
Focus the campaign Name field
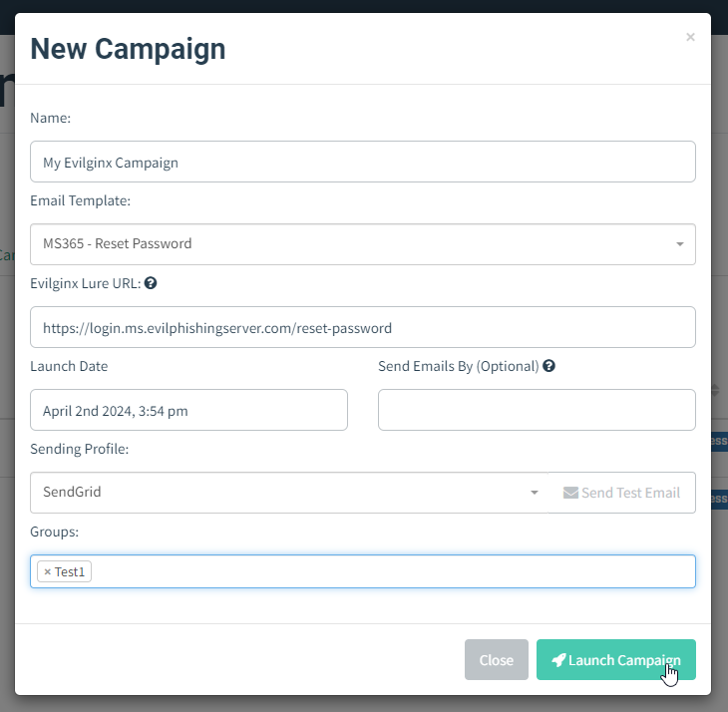[363, 162]
